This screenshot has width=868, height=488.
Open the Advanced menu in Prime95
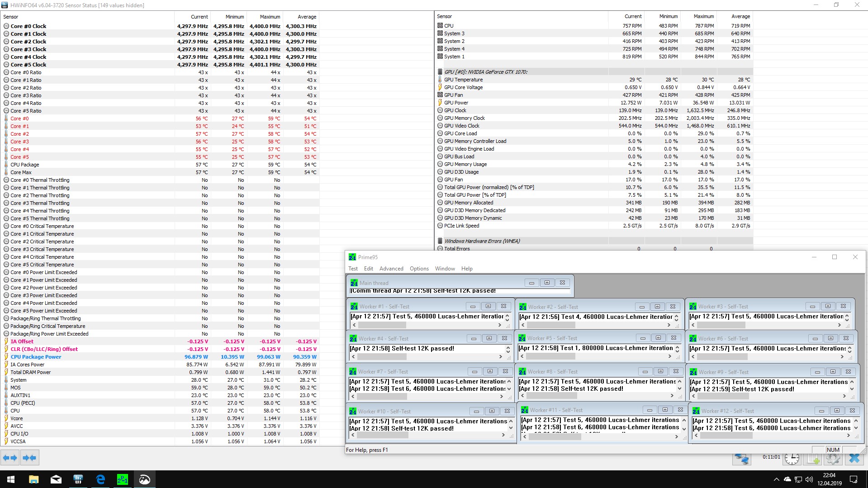pos(391,269)
